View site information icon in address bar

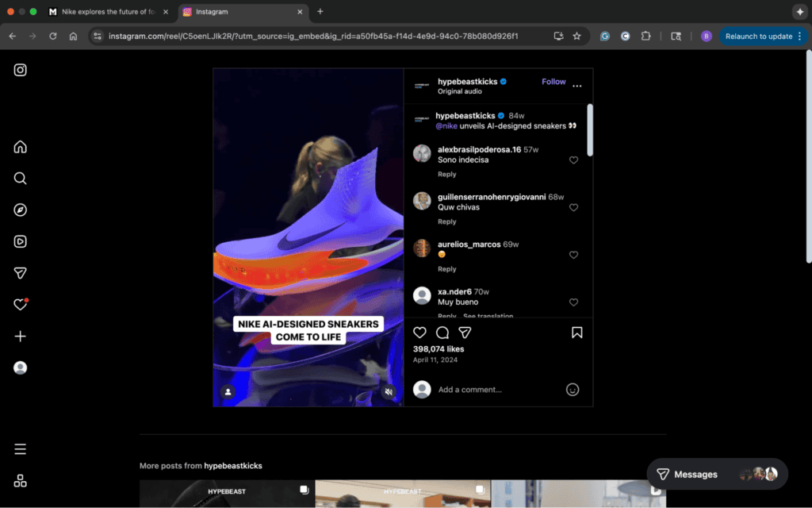pyautogui.click(x=98, y=37)
